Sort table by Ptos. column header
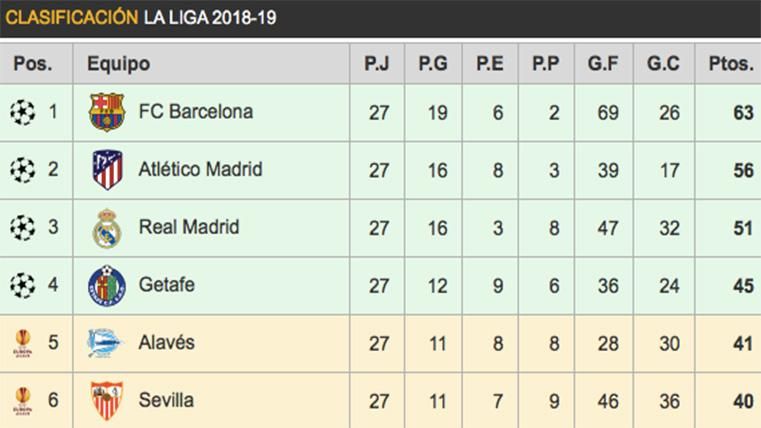761x428 pixels. tap(731, 64)
